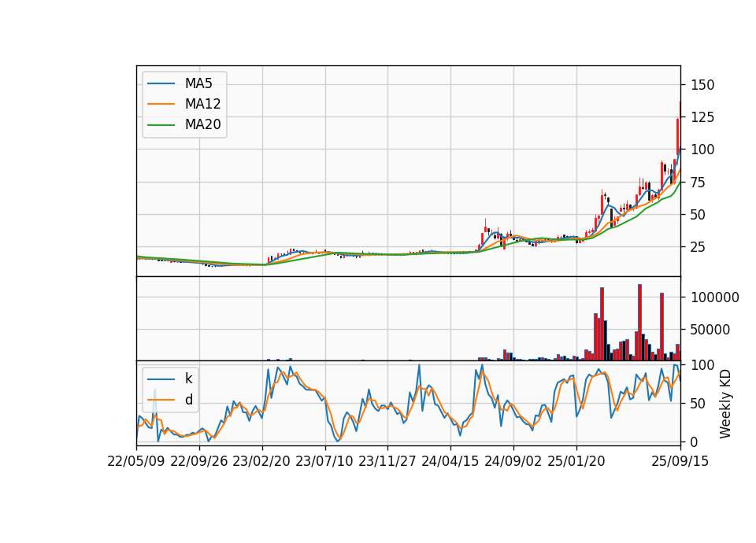Click the MA20 legend label

click(x=202, y=125)
